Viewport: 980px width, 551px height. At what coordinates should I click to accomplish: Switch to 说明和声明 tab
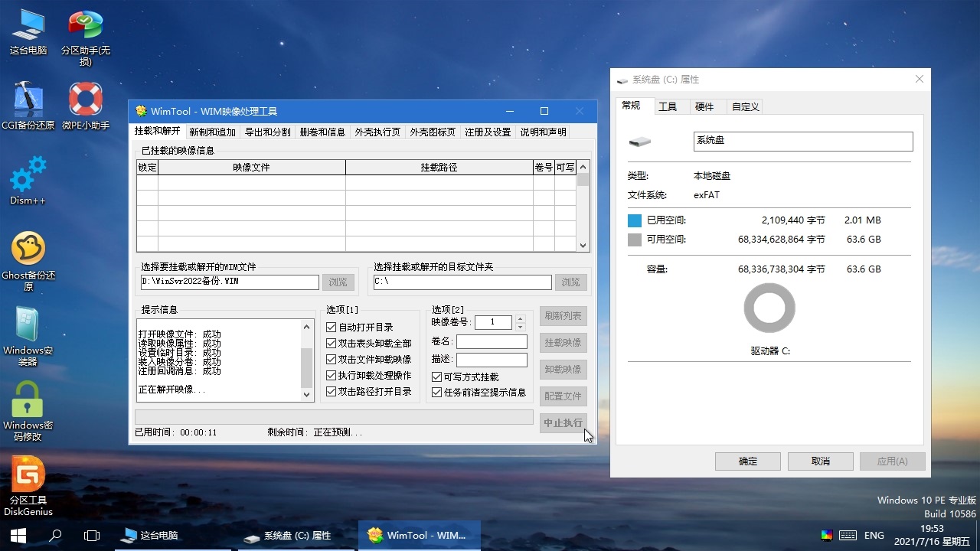click(x=543, y=132)
